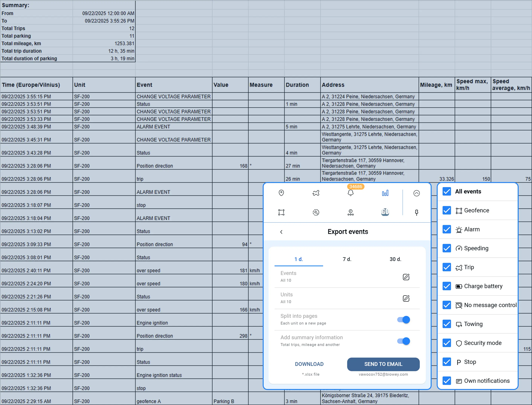This screenshot has width=532, height=405.
Task: Collapse the panel with the circular chevron
Action: 417,193
